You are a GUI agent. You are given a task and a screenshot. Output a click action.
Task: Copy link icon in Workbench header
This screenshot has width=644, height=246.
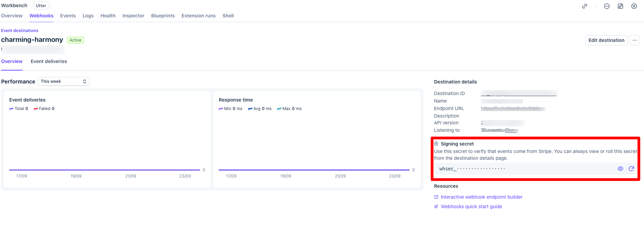(x=585, y=6)
